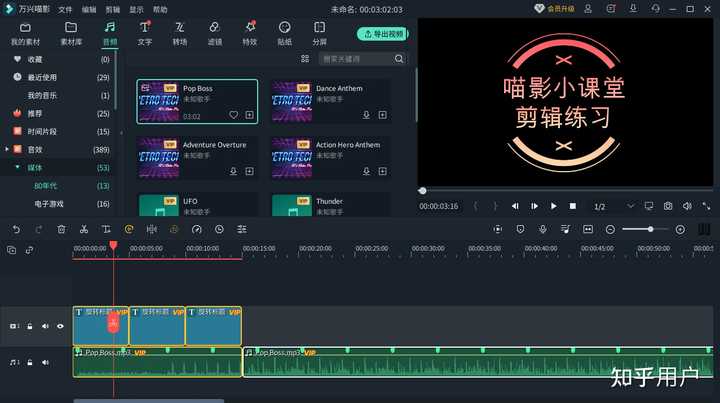Add Dance Anthem to timeline
Image resolution: width=720 pixels, height=403 pixels.
point(382,115)
